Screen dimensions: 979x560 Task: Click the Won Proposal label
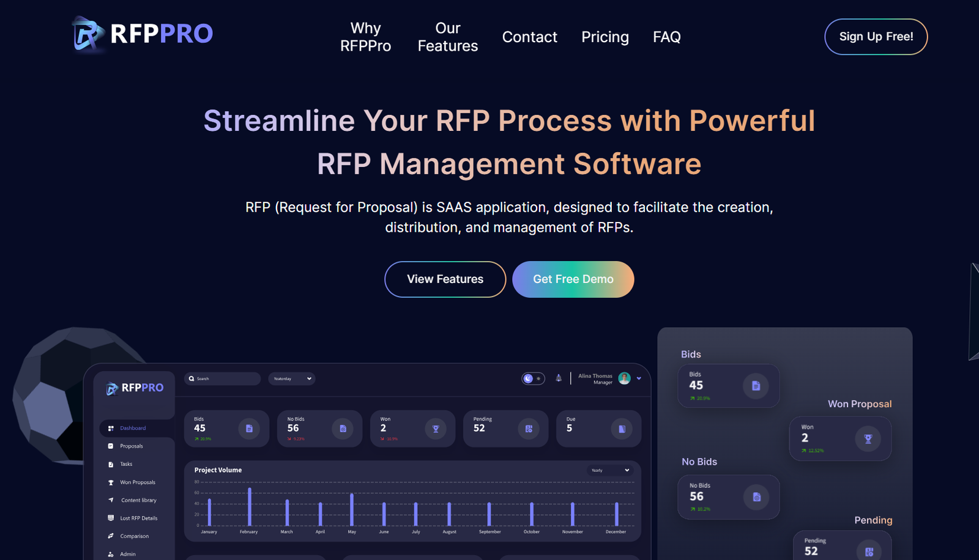(860, 404)
